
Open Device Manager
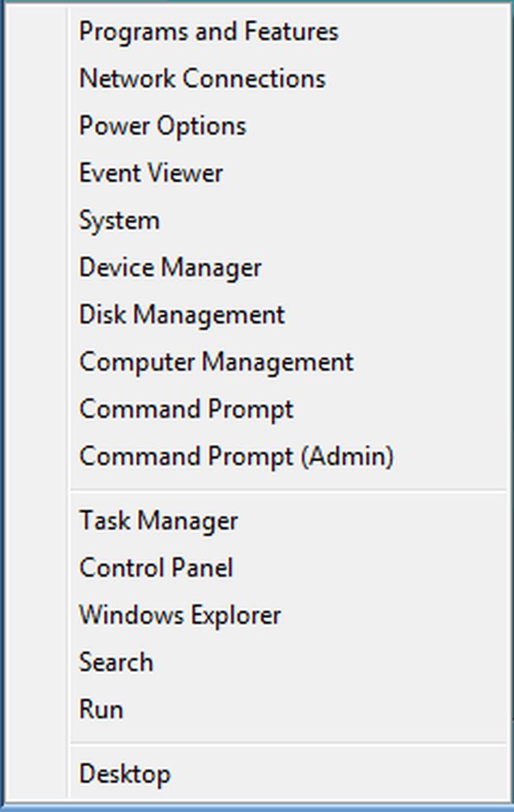pyautogui.click(x=171, y=268)
